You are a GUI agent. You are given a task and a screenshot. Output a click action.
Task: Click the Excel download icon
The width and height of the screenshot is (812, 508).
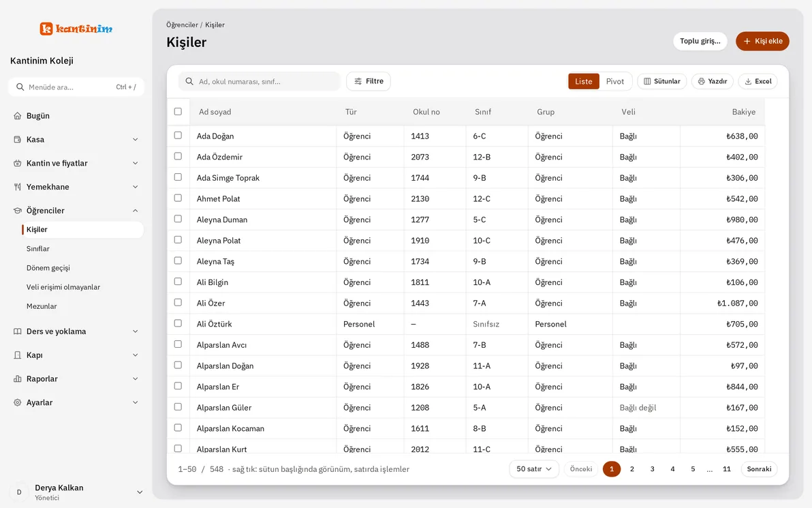(x=748, y=81)
